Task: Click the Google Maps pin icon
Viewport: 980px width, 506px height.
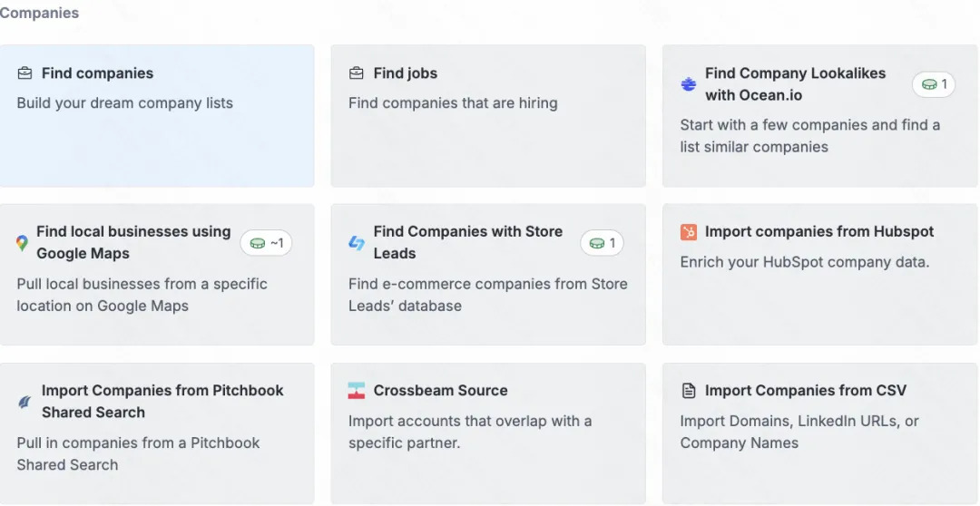Action: click(x=22, y=243)
